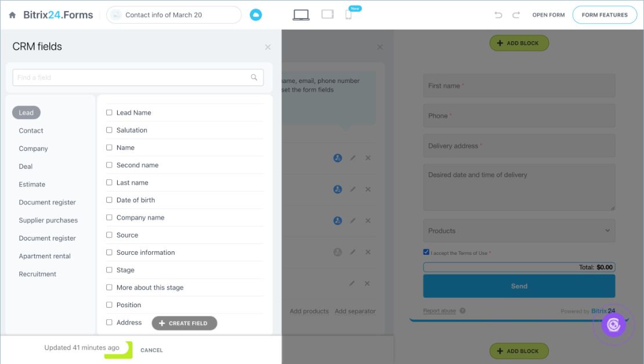
Task: Select the Lead category
Action: pyautogui.click(x=26, y=113)
